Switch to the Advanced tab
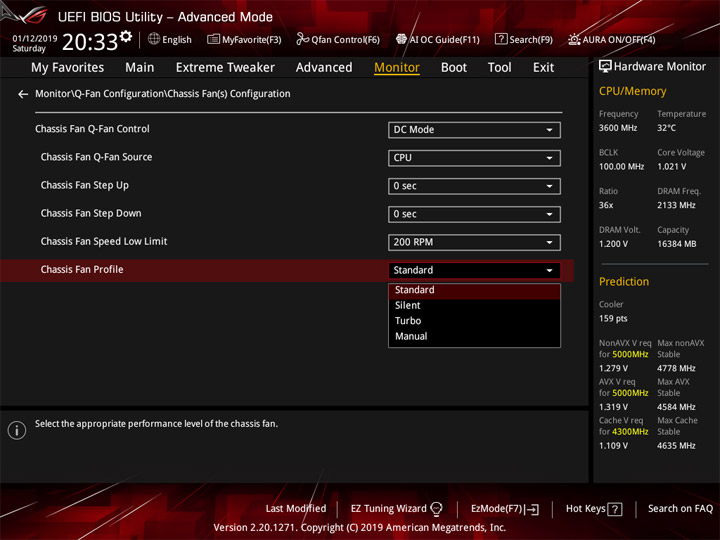Image resolution: width=720 pixels, height=540 pixels. point(324,68)
